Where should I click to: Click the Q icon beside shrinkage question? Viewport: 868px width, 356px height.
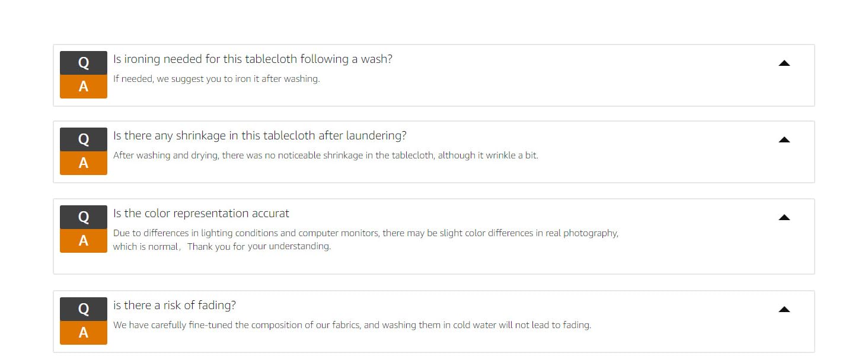pyautogui.click(x=84, y=139)
